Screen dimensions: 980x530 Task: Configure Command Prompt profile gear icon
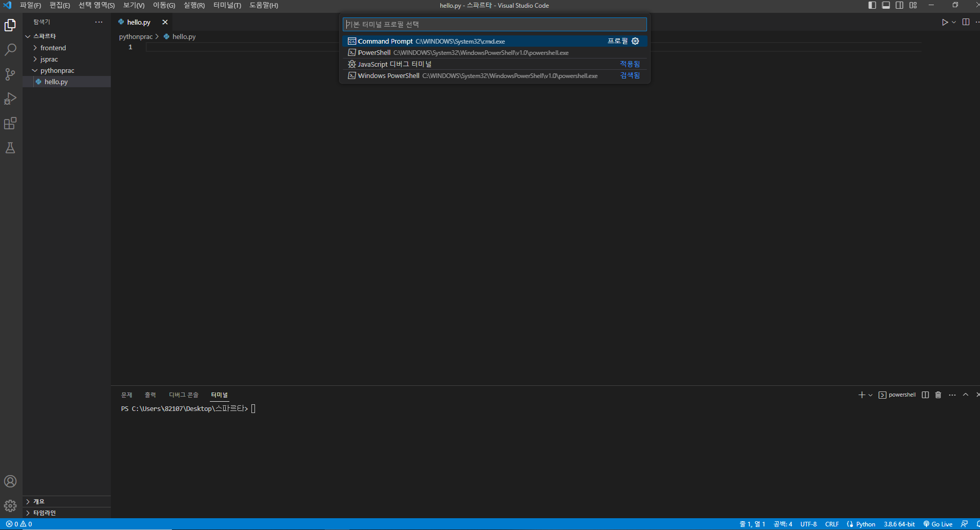(635, 41)
